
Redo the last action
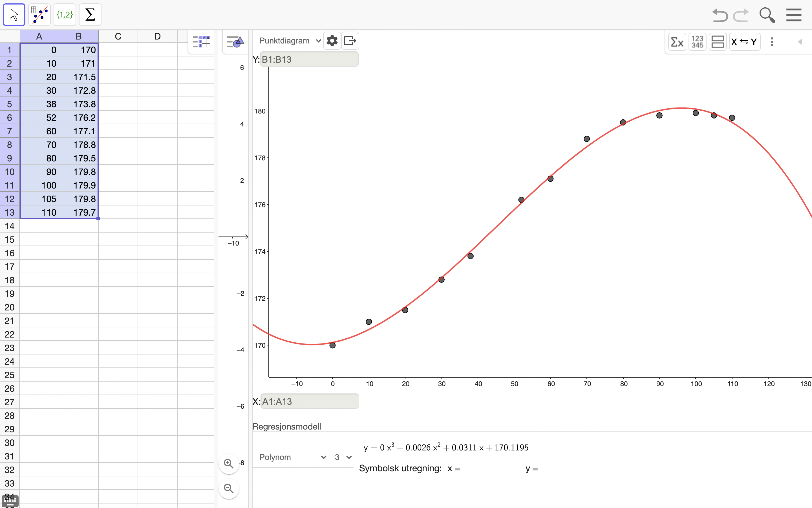(x=741, y=16)
